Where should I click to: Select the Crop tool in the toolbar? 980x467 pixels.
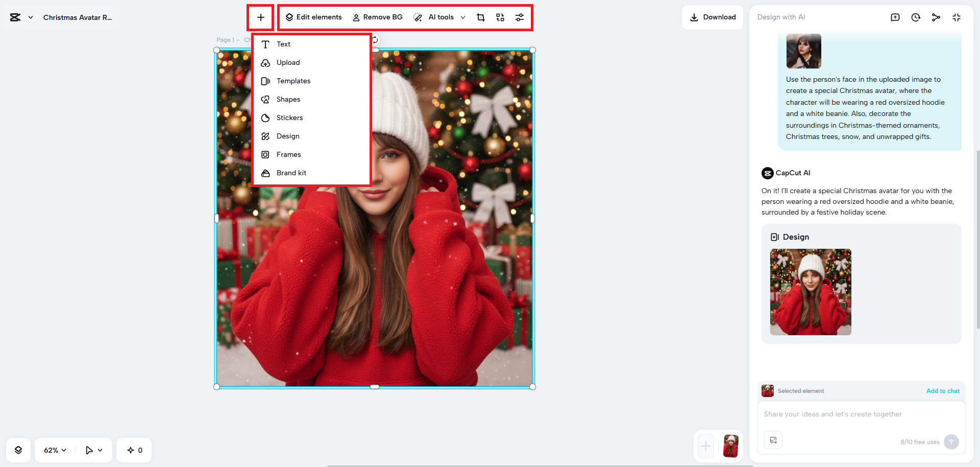[480, 17]
